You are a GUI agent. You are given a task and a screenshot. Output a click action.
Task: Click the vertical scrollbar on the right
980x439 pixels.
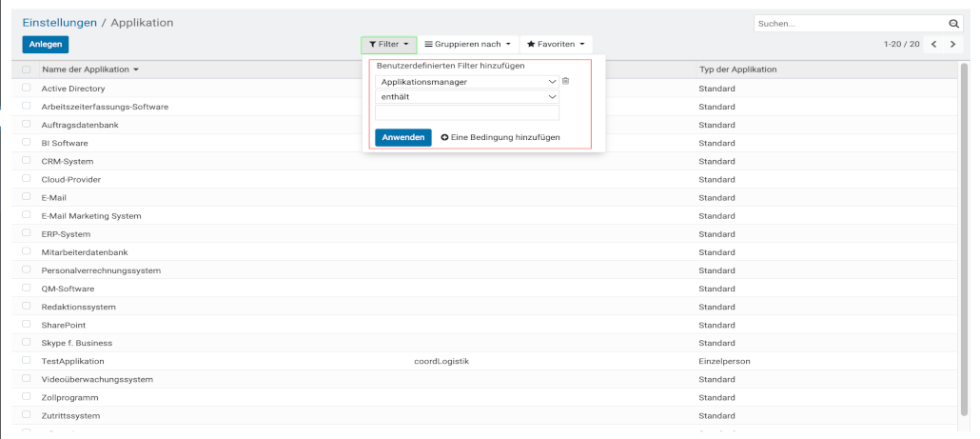pyautogui.click(x=967, y=238)
